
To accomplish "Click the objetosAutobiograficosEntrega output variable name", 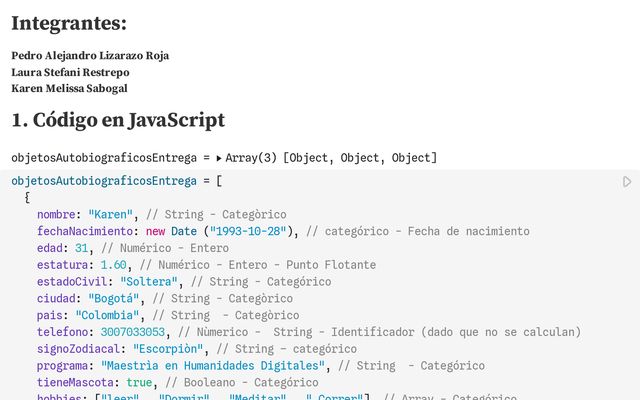I will 104,158.
